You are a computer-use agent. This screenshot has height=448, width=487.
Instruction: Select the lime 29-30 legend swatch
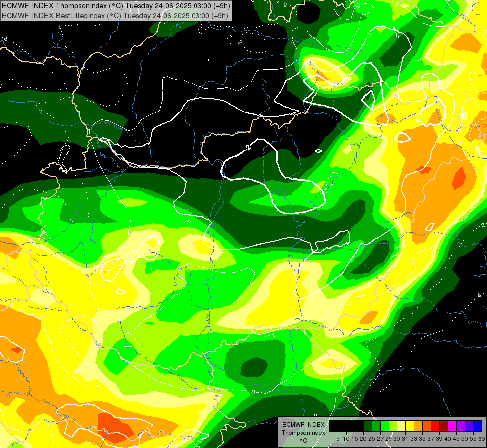click(x=393, y=426)
